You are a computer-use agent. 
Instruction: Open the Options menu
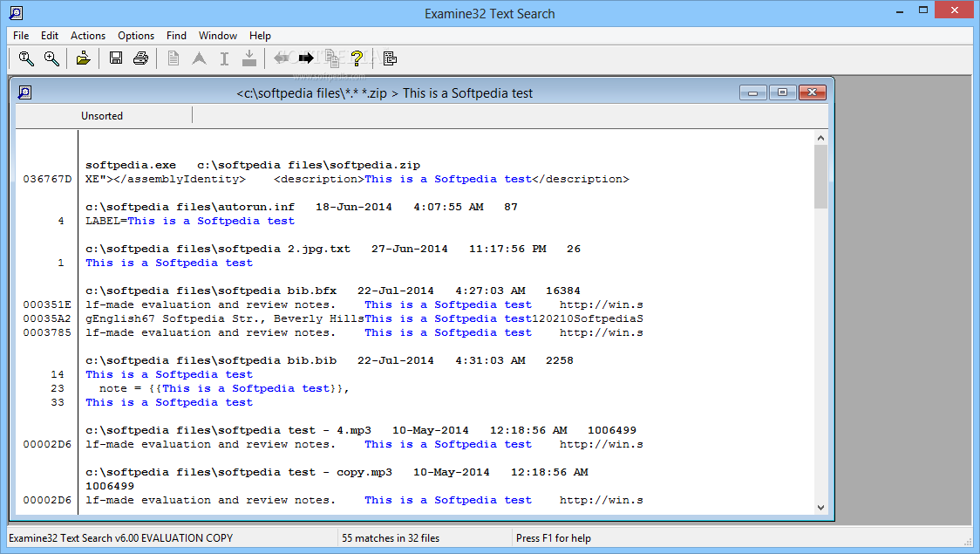pyautogui.click(x=136, y=36)
